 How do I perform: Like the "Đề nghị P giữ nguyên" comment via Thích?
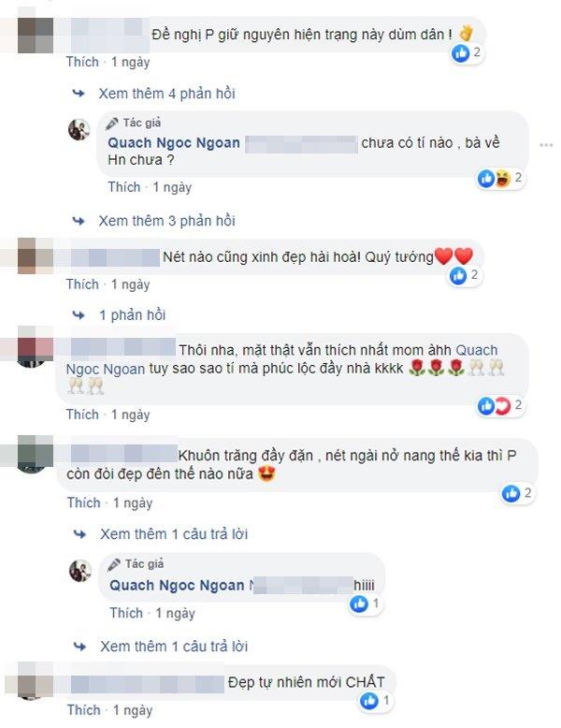tap(82, 62)
